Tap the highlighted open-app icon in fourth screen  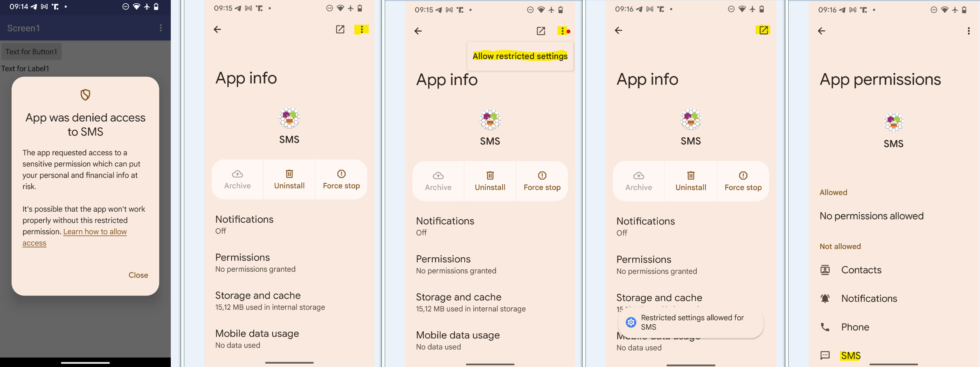pos(763,30)
